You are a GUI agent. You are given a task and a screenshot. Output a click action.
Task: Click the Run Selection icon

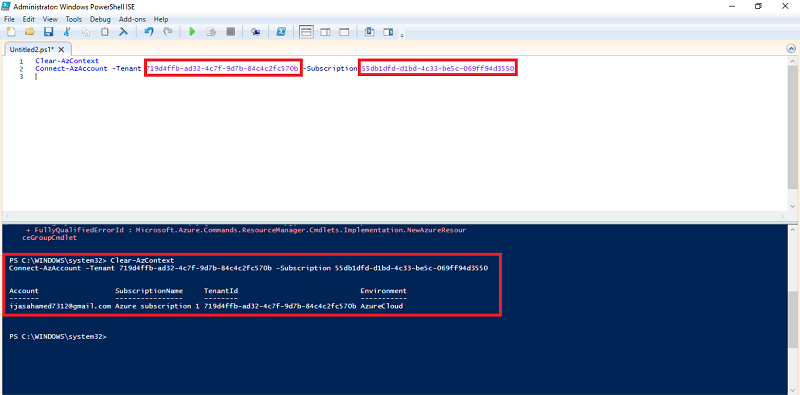pyautogui.click(x=211, y=32)
